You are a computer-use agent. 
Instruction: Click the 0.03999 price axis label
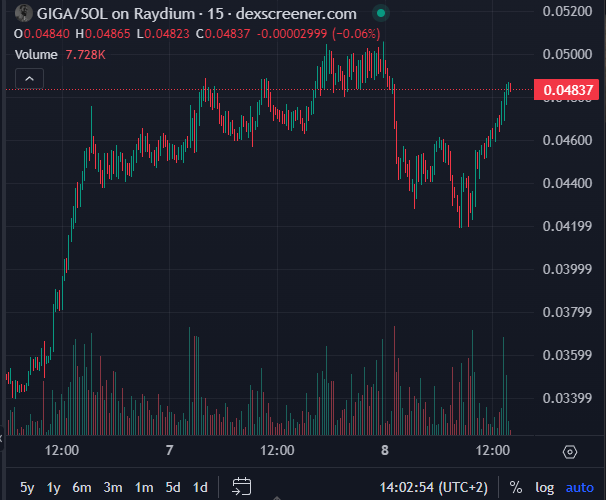click(x=567, y=269)
